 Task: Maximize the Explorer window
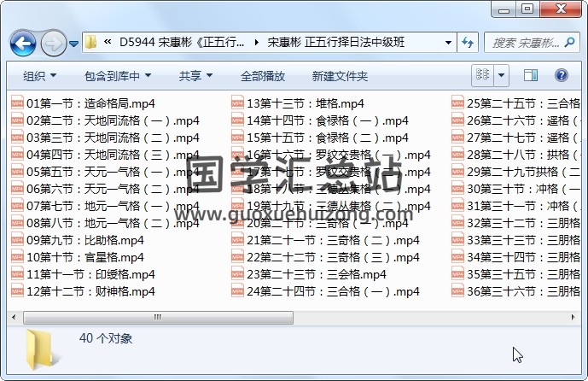click(x=527, y=9)
